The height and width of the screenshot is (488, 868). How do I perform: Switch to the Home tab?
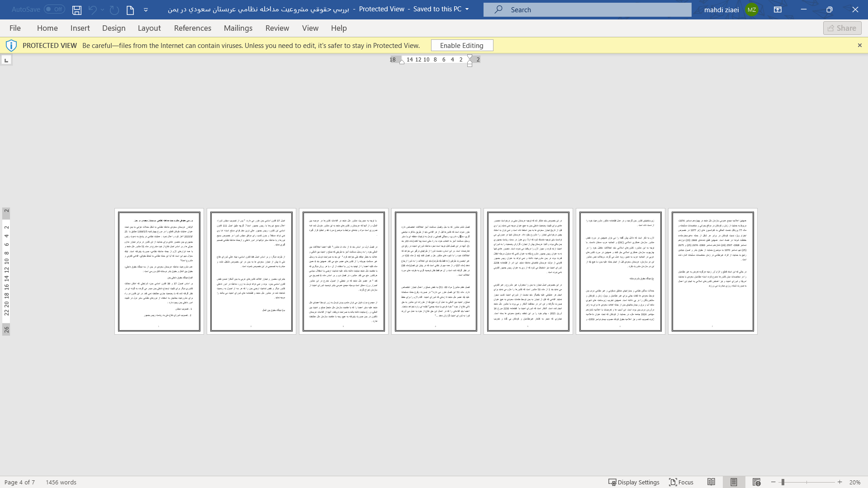click(x=47, y=28)
